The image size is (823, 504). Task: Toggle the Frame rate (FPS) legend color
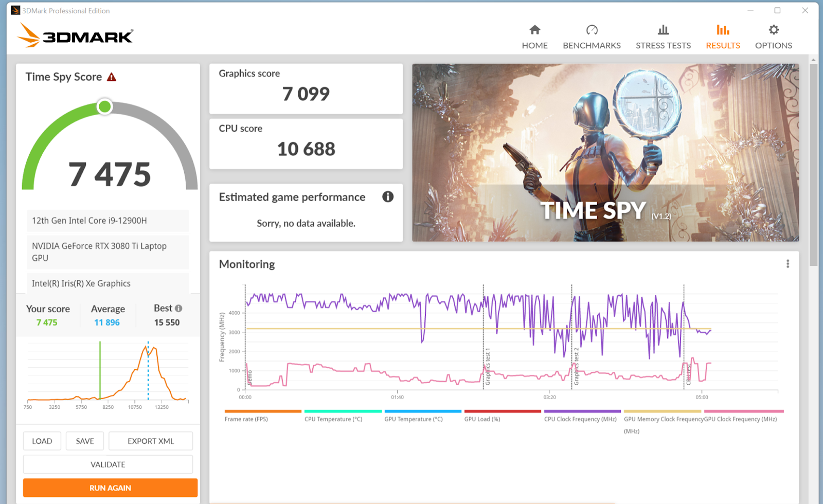[263, 411]
